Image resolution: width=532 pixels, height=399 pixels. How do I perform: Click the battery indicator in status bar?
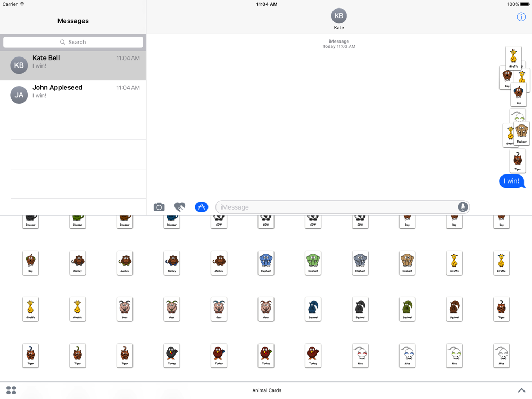(525, 4)
